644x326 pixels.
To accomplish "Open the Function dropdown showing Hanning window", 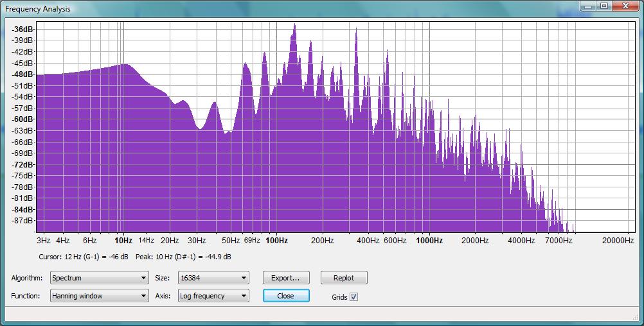I will pyautogui.click(x=100, y=296).
